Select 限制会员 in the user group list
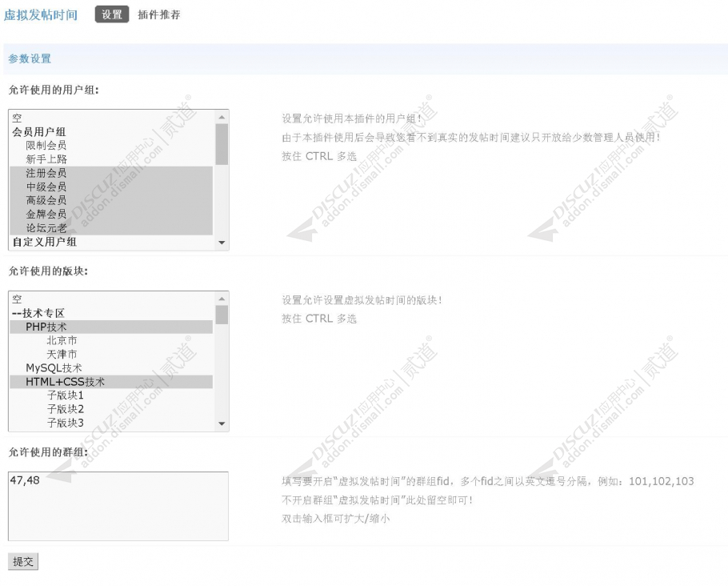 pyautogui.click(x=111, y=146)
